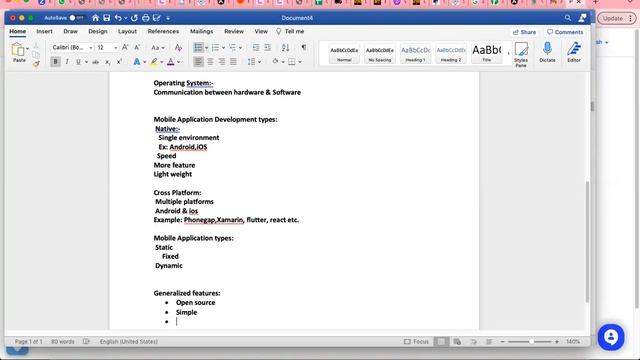This screenshot has height=360, width=640.
Task: Click the text highlight color pen
Action: 154,62
